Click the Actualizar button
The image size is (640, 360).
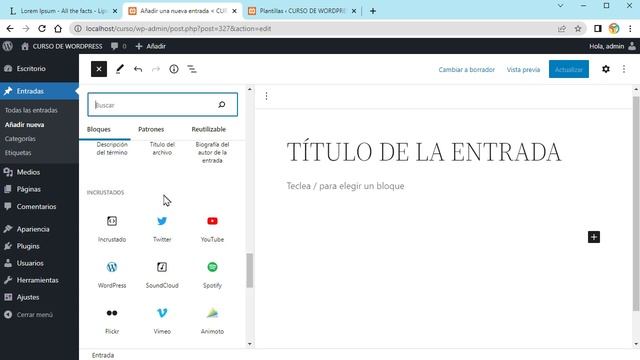569,69
